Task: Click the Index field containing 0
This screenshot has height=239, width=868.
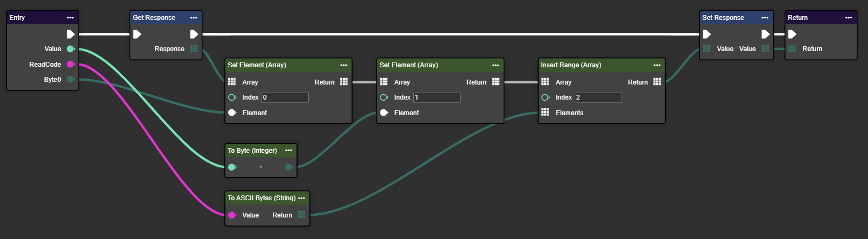Action: tap(285, 97)
